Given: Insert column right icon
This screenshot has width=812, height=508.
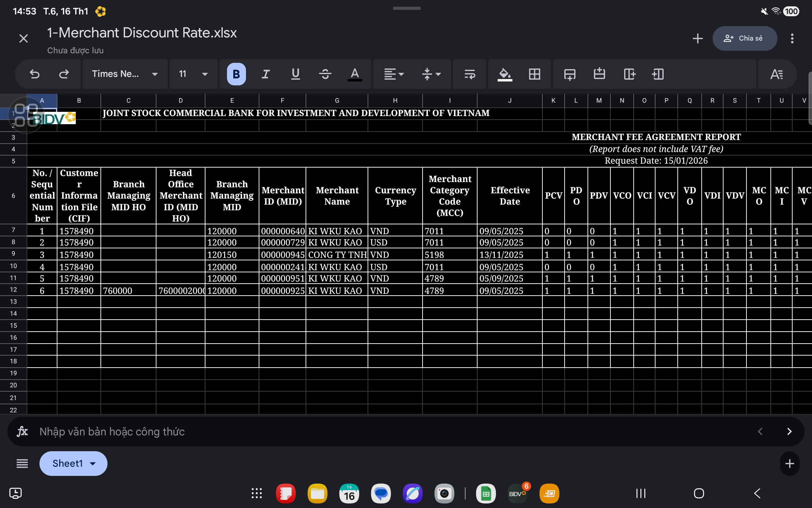Looking at the screenshot, I should (x=629, y=74).
